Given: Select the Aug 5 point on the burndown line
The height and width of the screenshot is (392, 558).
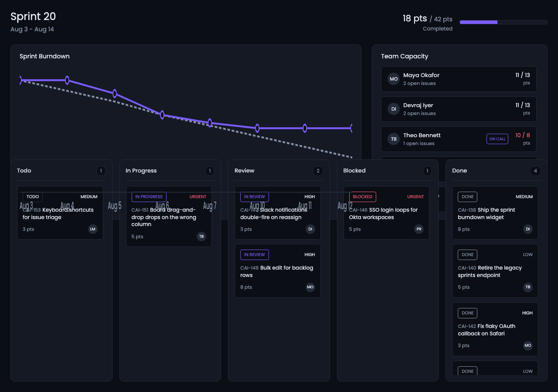Looking at the screenshot, I should tap(115, 93).
